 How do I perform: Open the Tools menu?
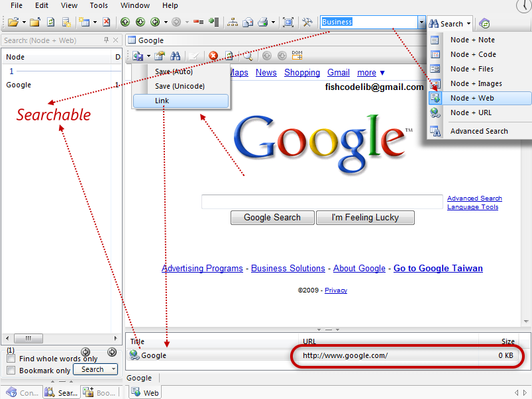click(99, 5)
